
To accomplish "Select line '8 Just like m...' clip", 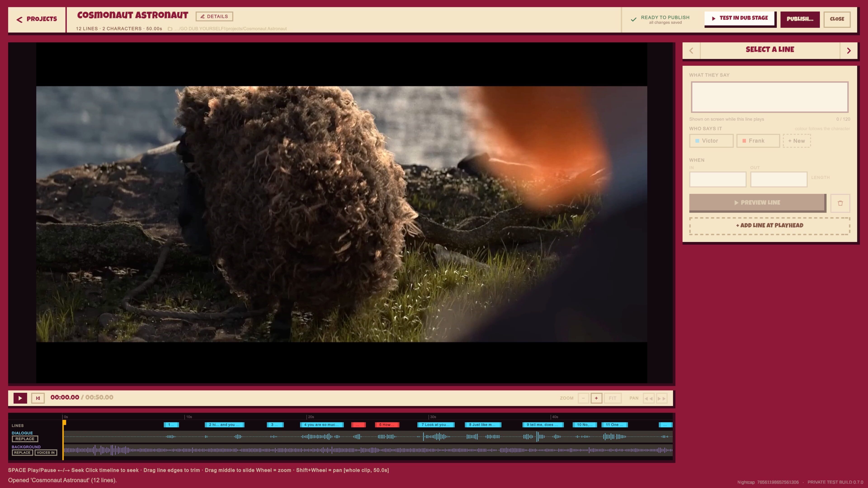I will point(483,425).
